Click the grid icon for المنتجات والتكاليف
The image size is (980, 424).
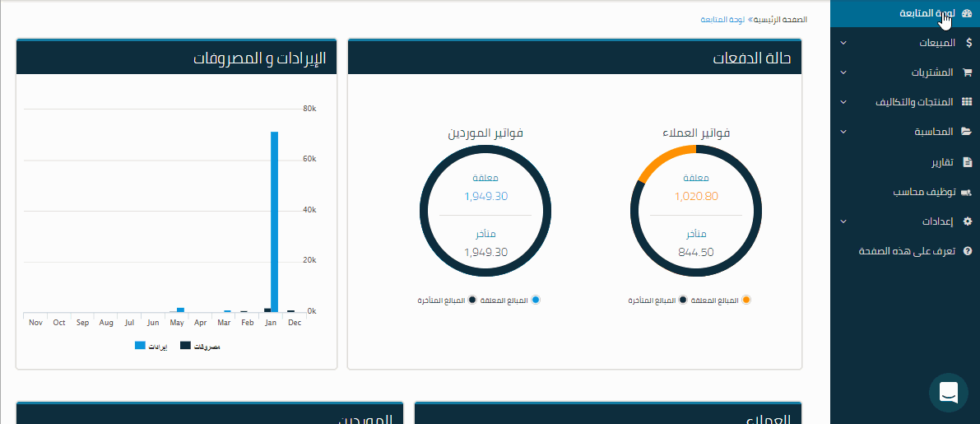coord(967,102)
